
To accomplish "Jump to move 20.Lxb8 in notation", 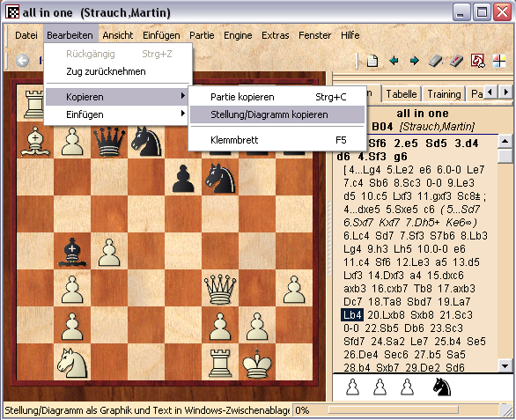I will pyautogui.click(x=386, y=315).
